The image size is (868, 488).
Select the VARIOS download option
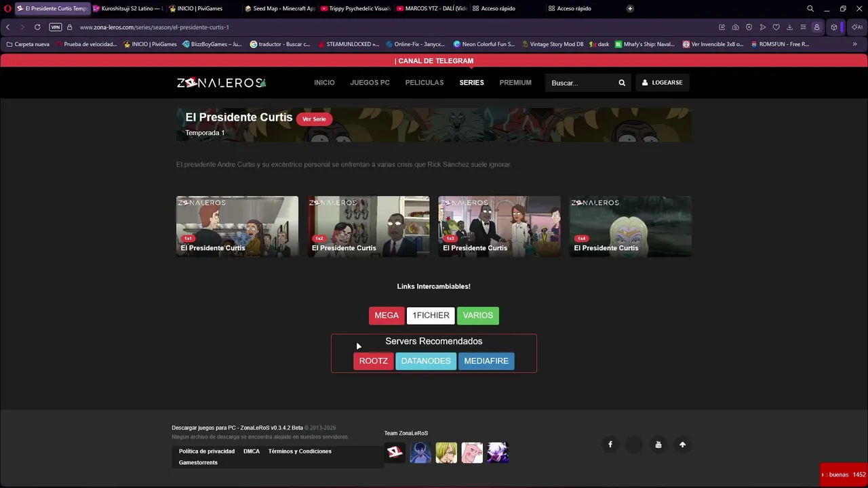click(x=478, y=315)
